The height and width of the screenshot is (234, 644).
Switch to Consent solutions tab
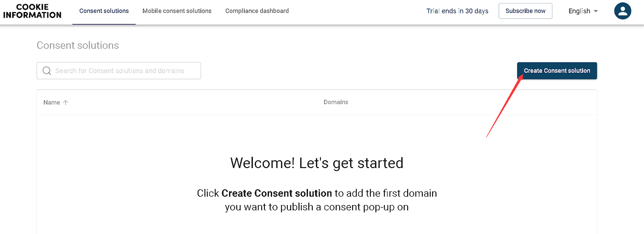point(104,11)
